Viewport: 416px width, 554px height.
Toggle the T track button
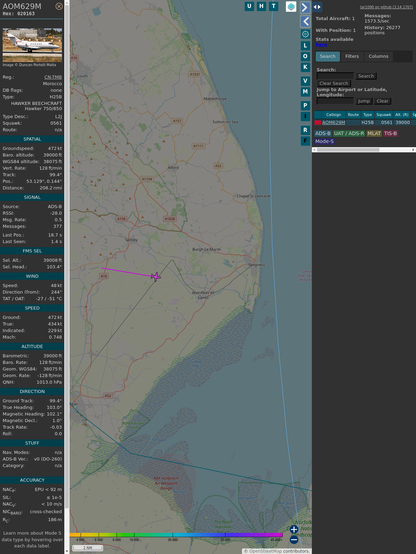pyautogui.click(x=274, y=6)
